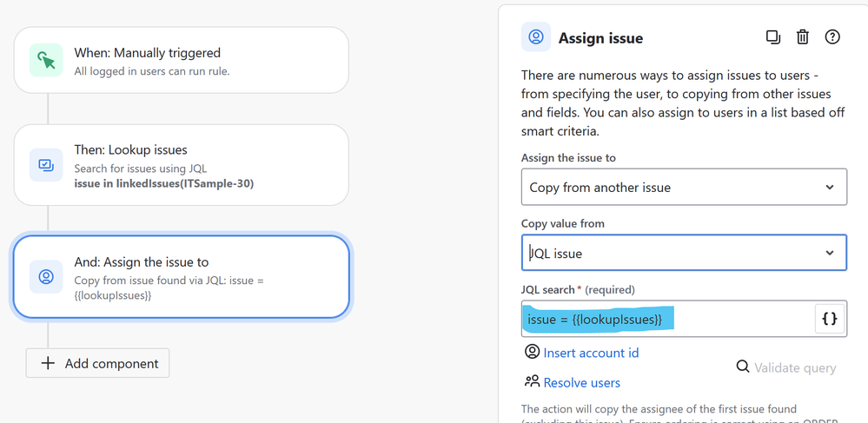Click the Manually triggered cursor icon
This screenshot has width=868, height=423.
point(46,60)
